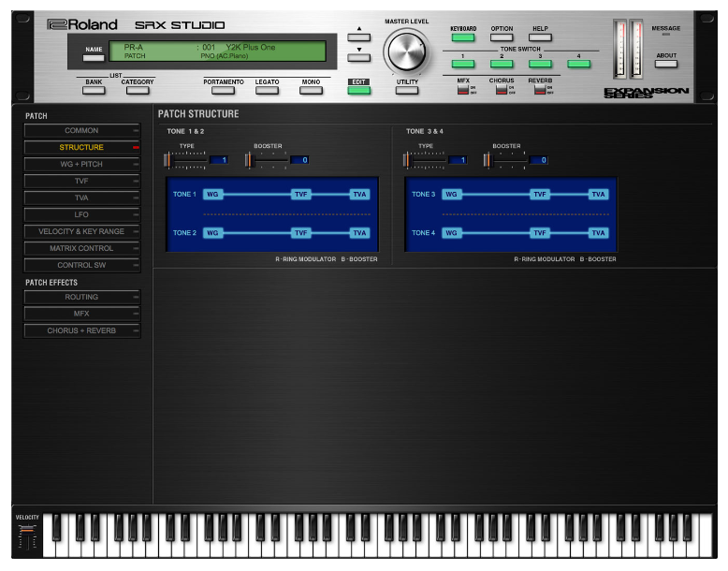Click the Tone 4 WG block

click(x=452, y=233)
